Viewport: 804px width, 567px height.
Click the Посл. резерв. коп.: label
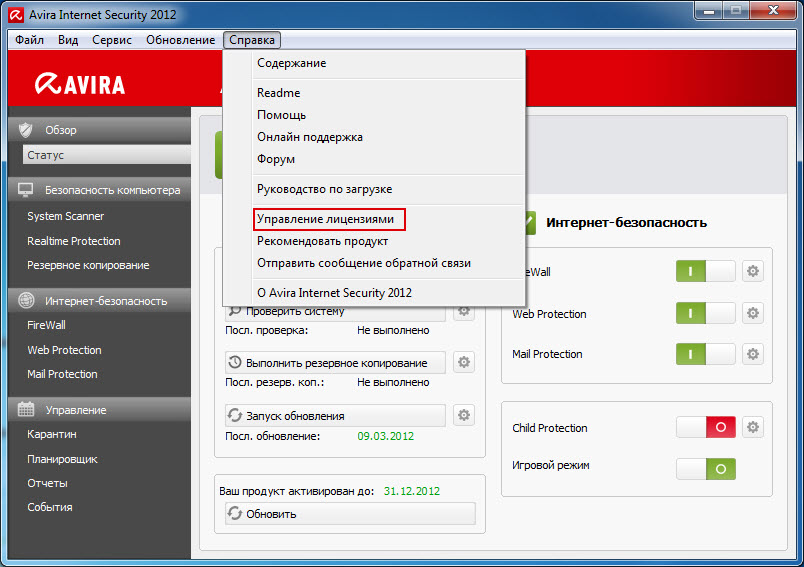pos(274,382)
